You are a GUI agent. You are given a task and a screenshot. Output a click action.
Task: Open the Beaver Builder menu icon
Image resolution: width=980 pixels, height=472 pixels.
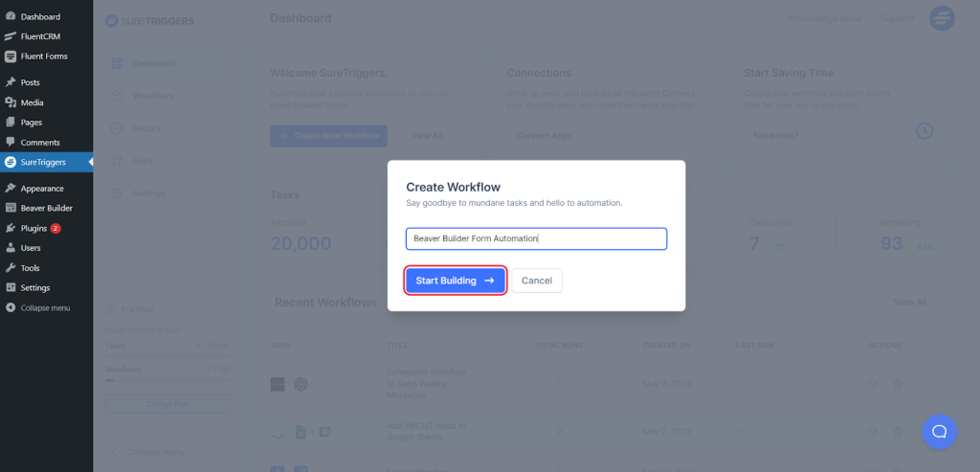pos(11,208)
